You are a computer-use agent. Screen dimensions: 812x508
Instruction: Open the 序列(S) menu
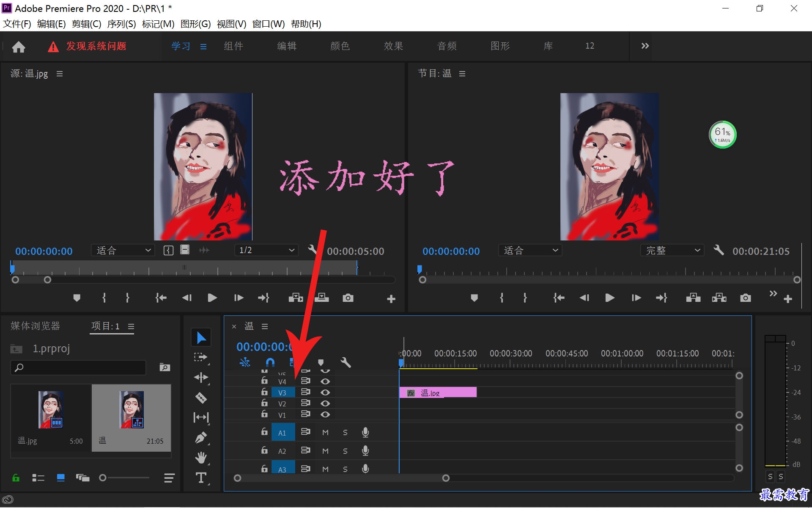pos(122,24)
